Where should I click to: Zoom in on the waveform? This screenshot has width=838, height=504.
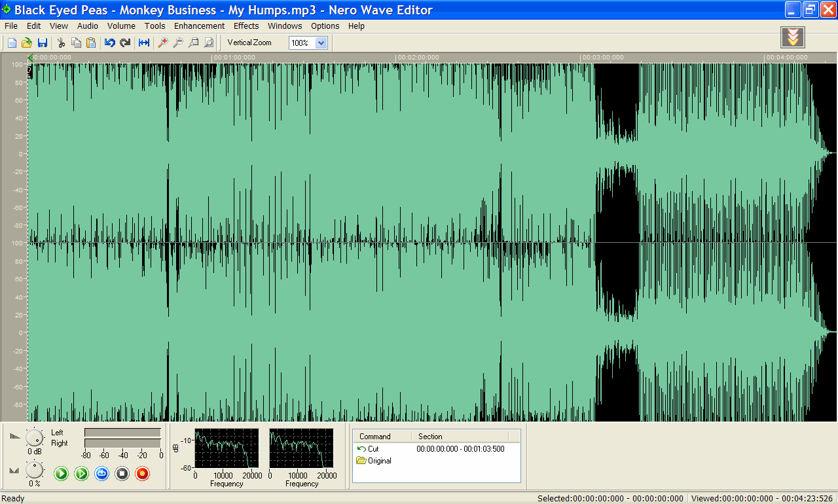pos(163,43)
